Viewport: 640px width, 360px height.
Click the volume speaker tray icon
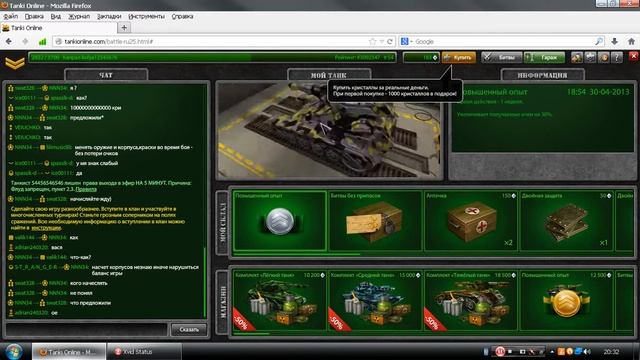click(x=587, y=351)
